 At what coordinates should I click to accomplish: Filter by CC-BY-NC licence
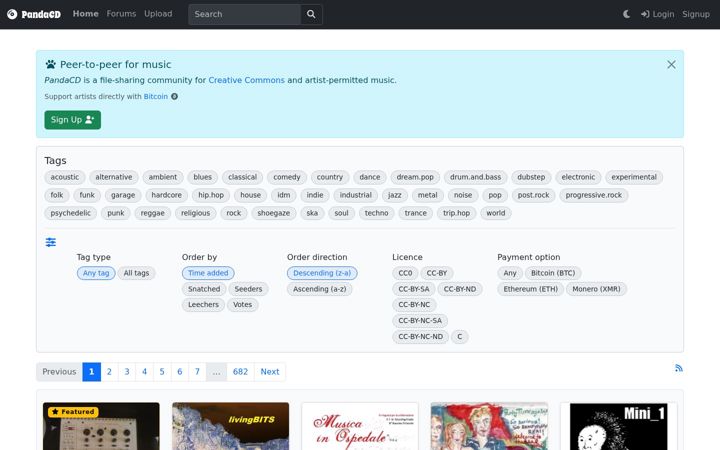[414, 305]
